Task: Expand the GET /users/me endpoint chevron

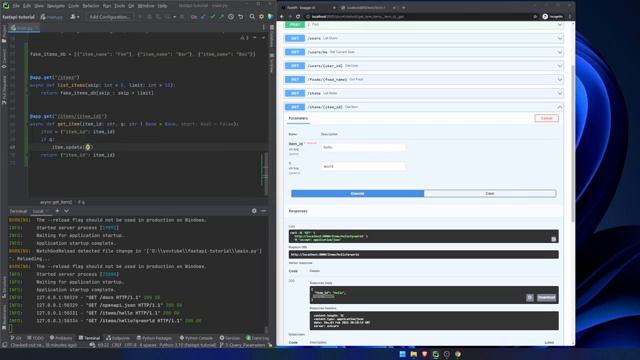Action: click(x=560, y=52)
